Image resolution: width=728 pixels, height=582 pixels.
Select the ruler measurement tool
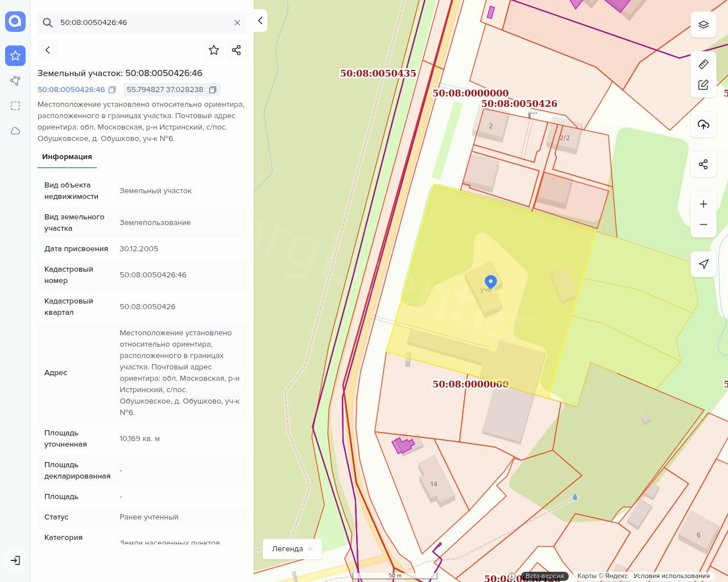click(704, 64)
